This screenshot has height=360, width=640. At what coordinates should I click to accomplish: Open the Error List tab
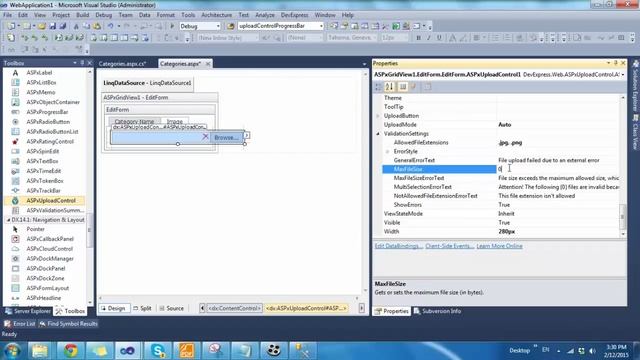point(20,324)
